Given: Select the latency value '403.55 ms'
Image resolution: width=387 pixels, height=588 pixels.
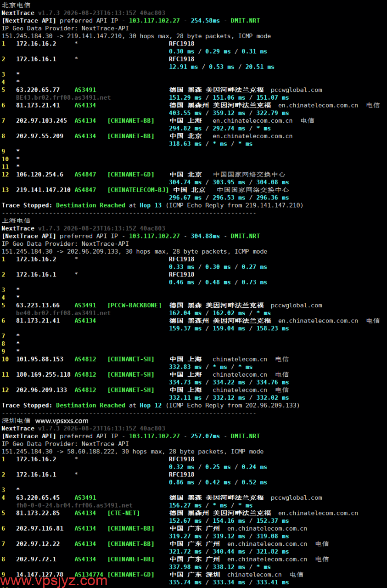Looking at the screenshot, I should (x=185, y=113).
